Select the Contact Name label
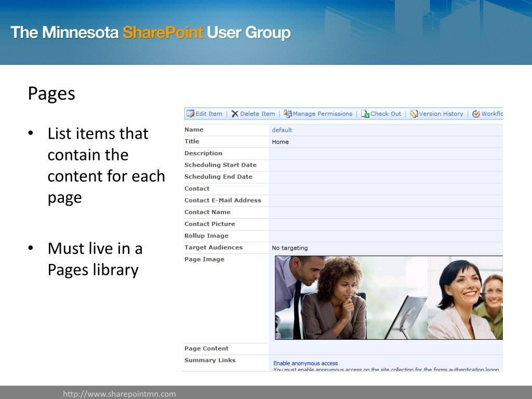 pos(208,212)
